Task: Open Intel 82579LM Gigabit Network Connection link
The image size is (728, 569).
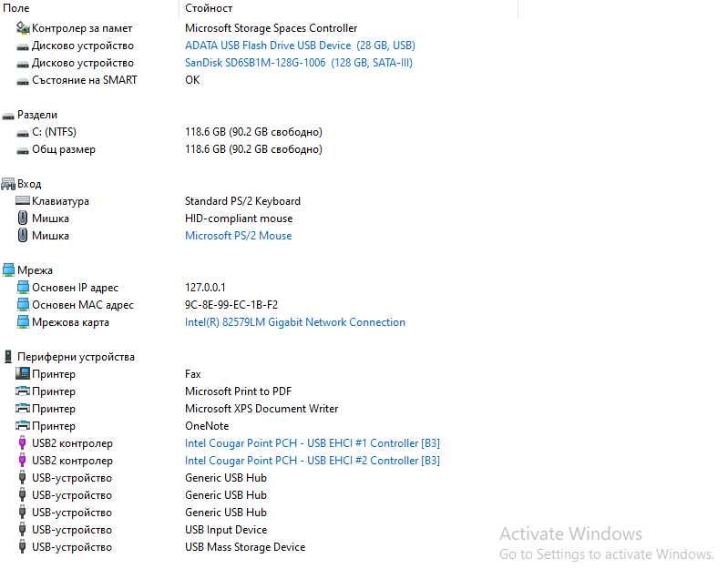Action: pos(294,322)
